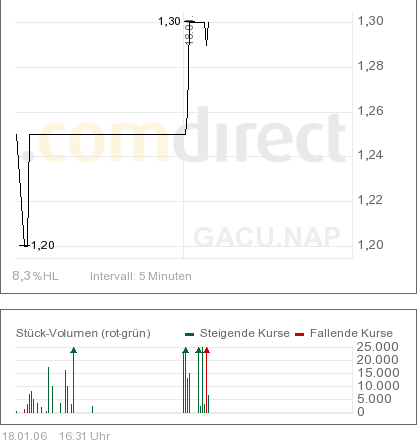417x443 pixels.
Task: Click the 25.000 volume axis label
Action: [x=377, y=347]
